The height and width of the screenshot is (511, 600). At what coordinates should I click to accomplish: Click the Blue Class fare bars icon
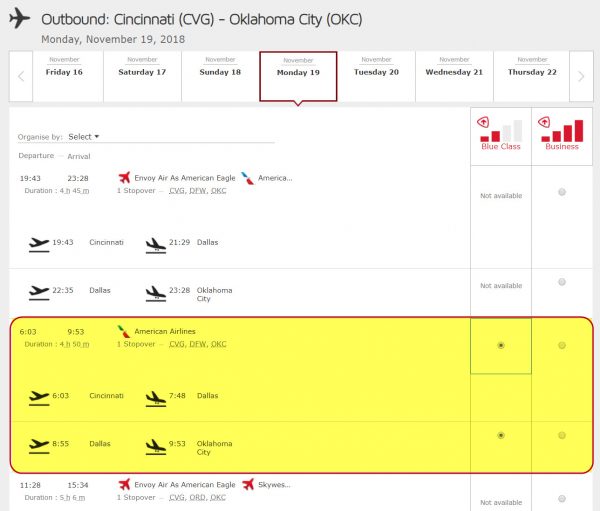(x=501, y=130)
